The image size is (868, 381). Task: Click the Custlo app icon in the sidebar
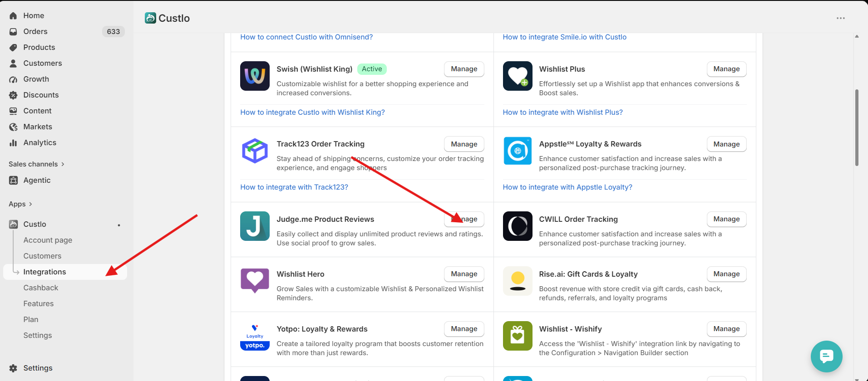click(13, 225)
